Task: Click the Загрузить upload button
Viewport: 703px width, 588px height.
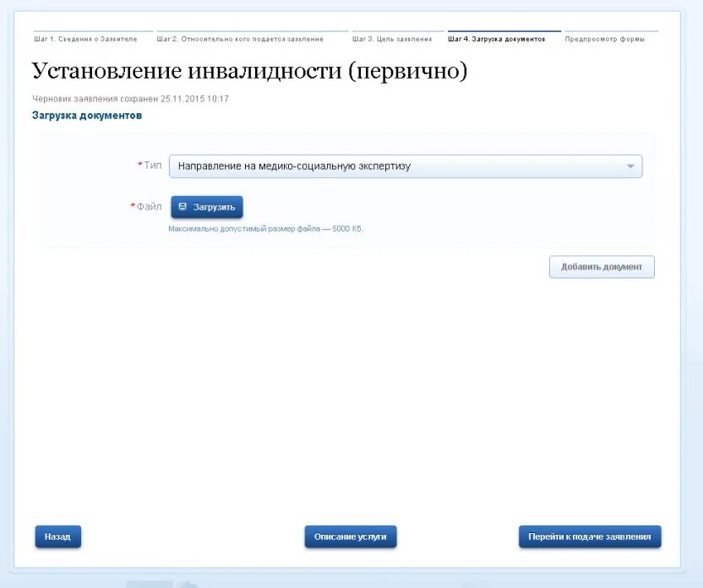Action: (x=207, y=206)
